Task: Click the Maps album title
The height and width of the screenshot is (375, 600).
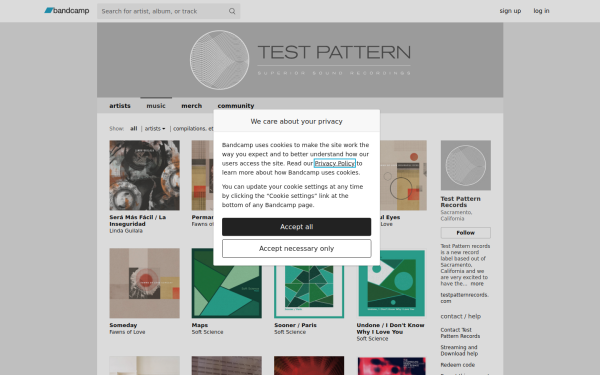Action: coord(200,325)
